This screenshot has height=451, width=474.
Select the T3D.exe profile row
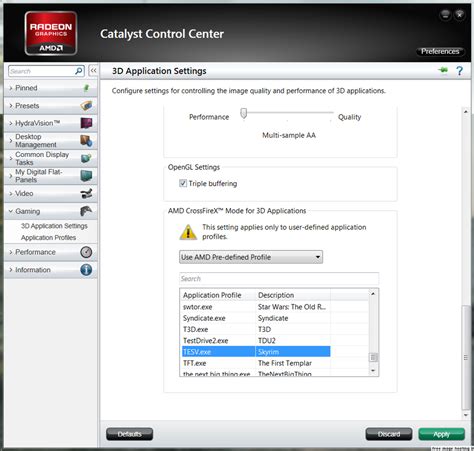click(256, 329)
